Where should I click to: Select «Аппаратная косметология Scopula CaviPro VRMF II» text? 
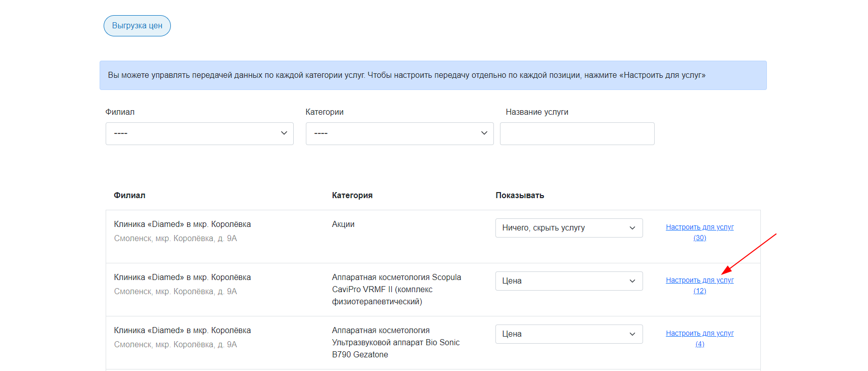click(396, 290)
